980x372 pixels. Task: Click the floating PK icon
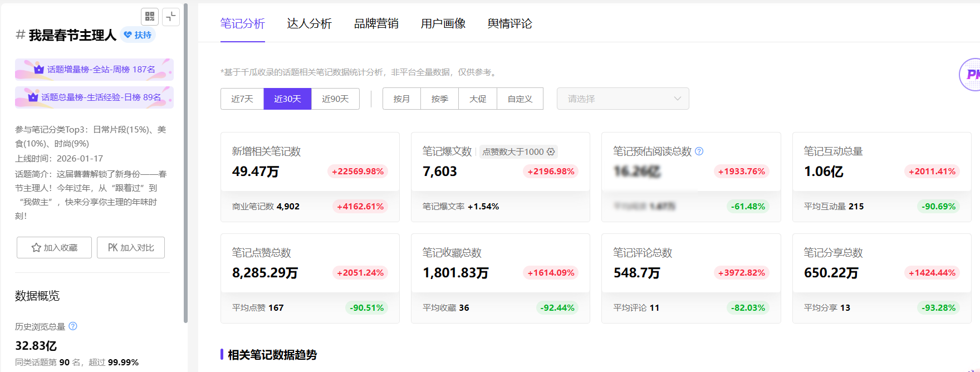coord(970,75)
